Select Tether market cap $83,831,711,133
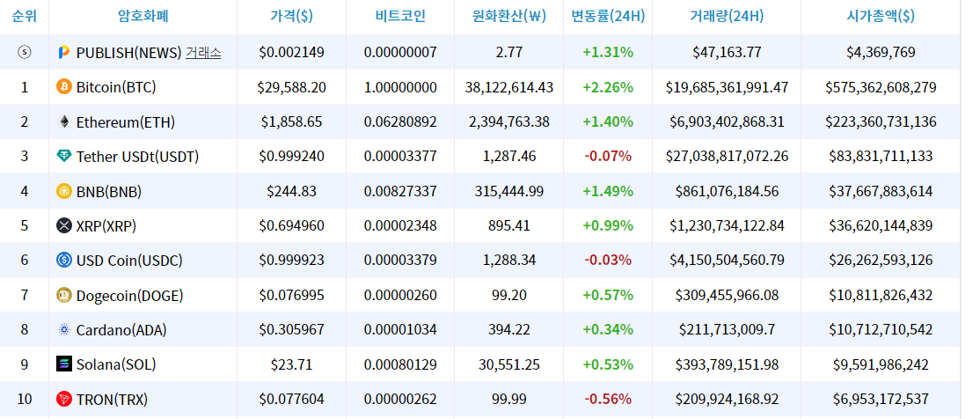Screen dimensions: 980x419 (881, 157)
